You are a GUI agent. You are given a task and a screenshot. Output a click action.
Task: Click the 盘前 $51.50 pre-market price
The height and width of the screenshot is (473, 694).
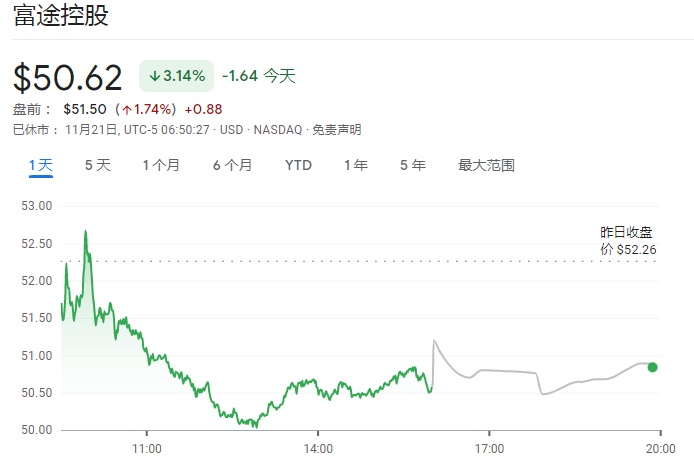[85, 109]
